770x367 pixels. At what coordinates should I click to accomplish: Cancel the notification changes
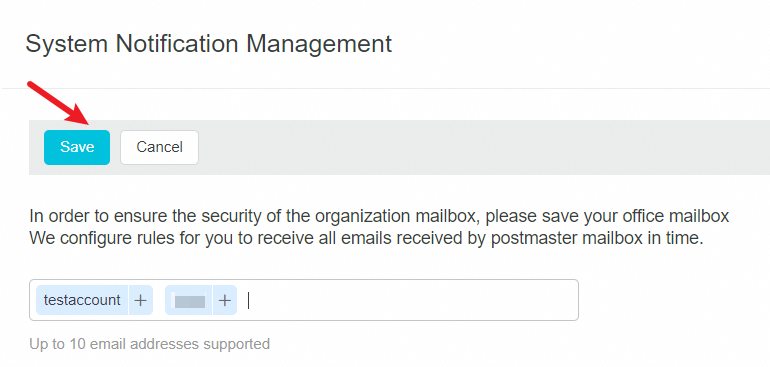point(160,147)
